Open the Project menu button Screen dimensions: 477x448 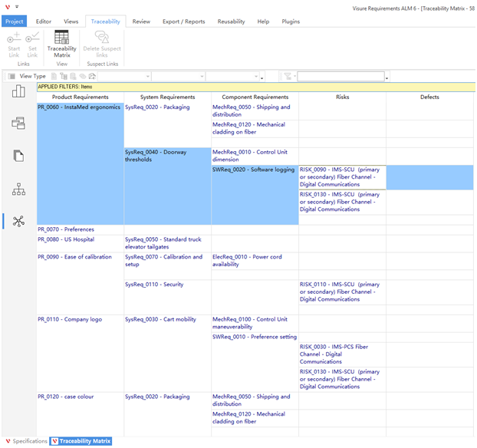click(x=15, y=21)
